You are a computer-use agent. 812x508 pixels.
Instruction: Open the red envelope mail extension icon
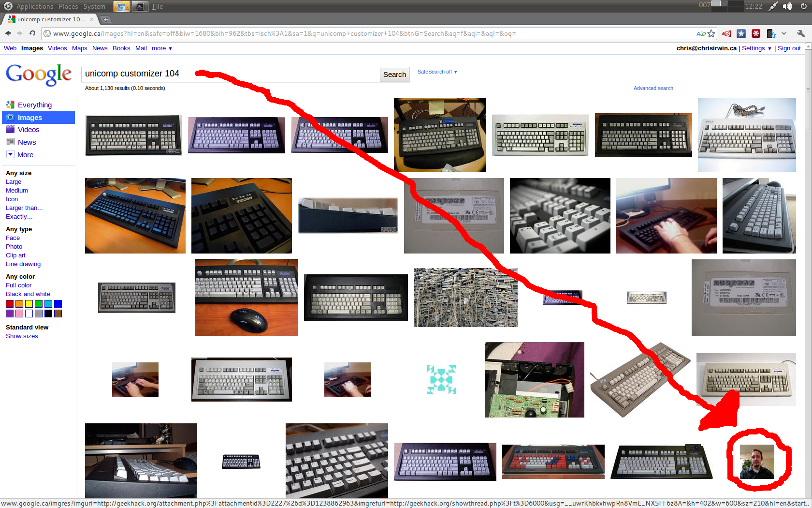726,33
